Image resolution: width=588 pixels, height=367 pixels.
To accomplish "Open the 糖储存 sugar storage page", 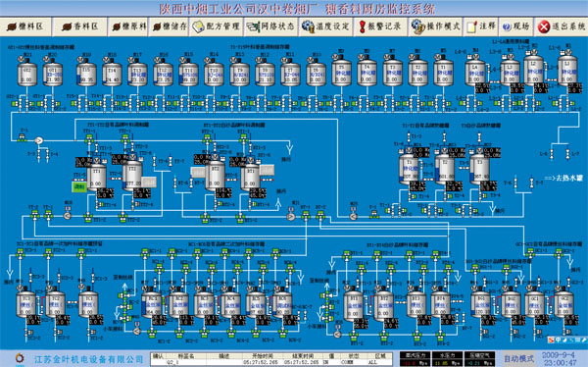I will click(170, 26).
